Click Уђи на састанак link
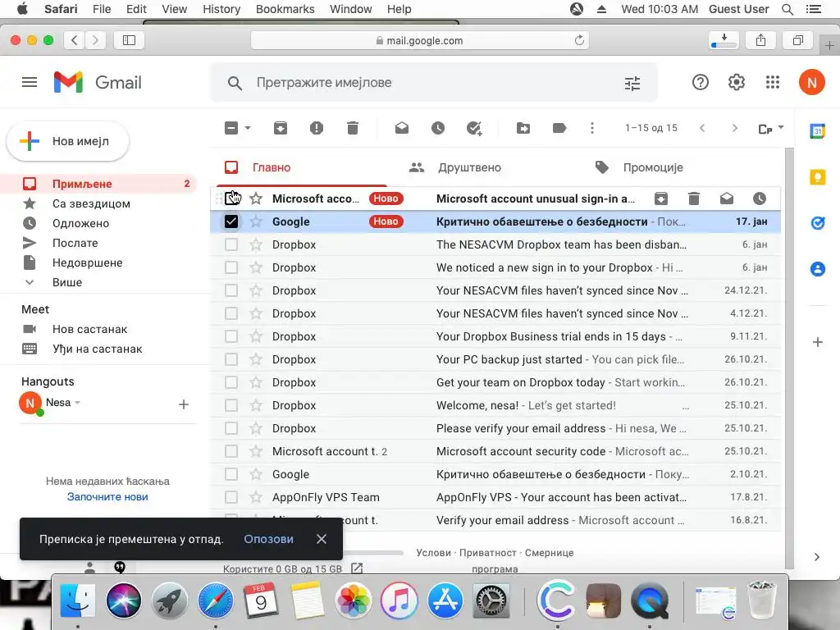 (x=97, y=349)
